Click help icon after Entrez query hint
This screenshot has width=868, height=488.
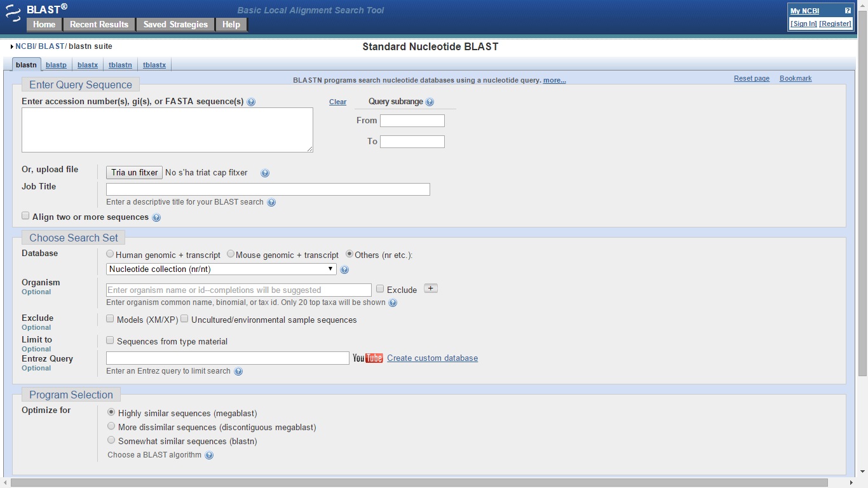[x=238, y=372]
